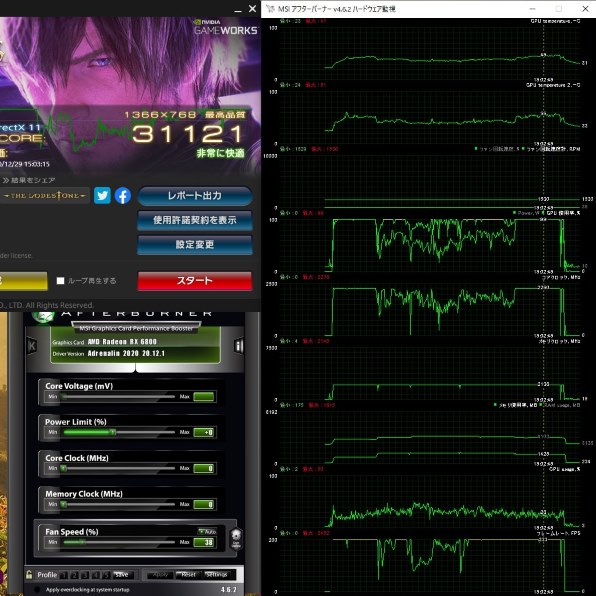Image resolution: width=596 pixels, height=596 pixels.
Task: Close the benchmark window
Action: 252,8
